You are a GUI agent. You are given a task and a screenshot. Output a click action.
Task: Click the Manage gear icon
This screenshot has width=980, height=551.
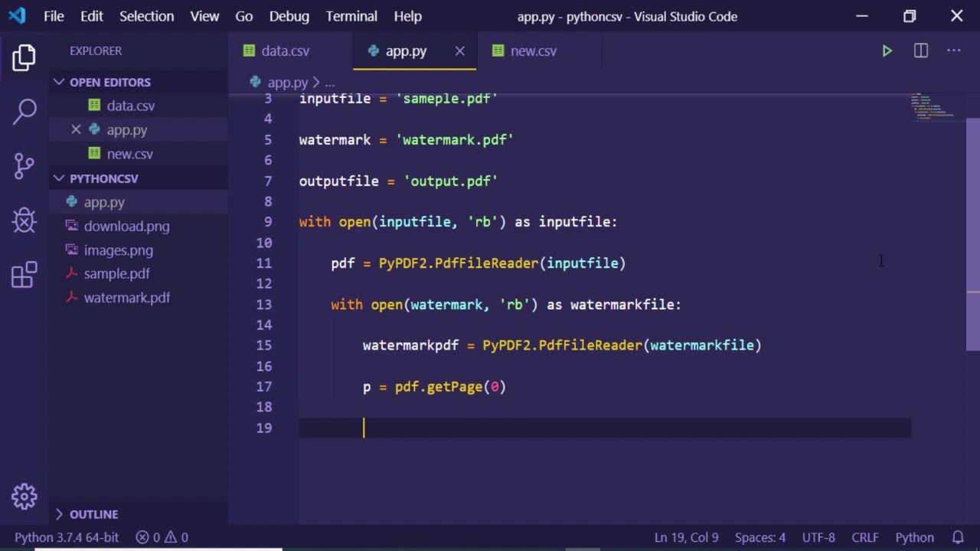pos(24,497)
